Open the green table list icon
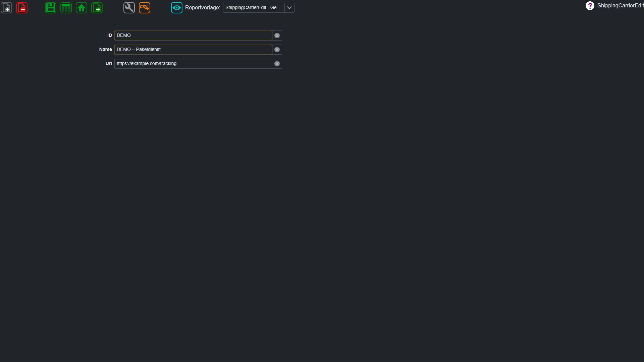This screenshot has width=644, height=362. (x=66, y=8)
